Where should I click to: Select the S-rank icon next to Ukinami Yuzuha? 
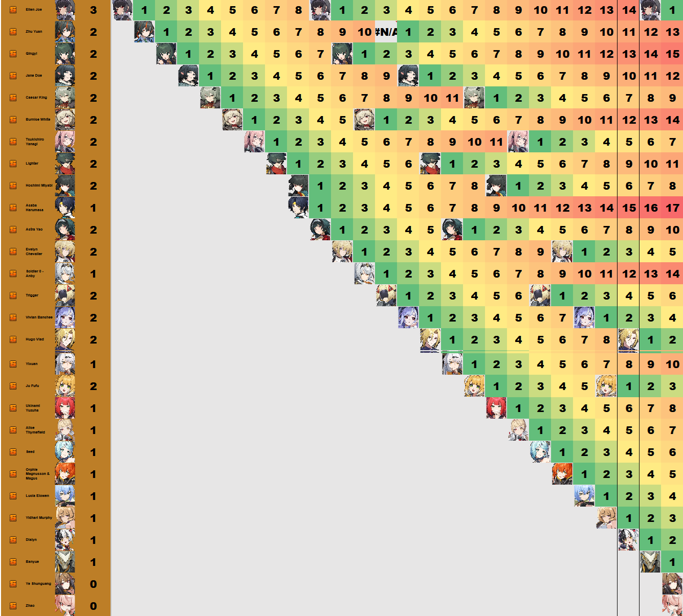[13, 408]
